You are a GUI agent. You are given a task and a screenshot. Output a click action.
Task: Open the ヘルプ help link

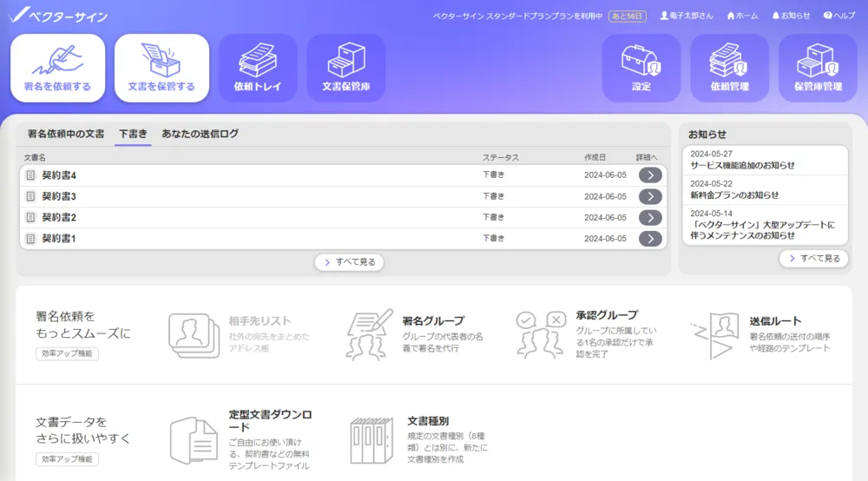tap(839, 16)
